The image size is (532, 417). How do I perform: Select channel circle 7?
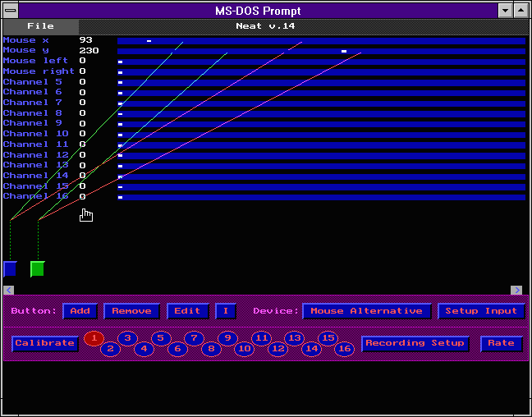(x=194, y=338)
